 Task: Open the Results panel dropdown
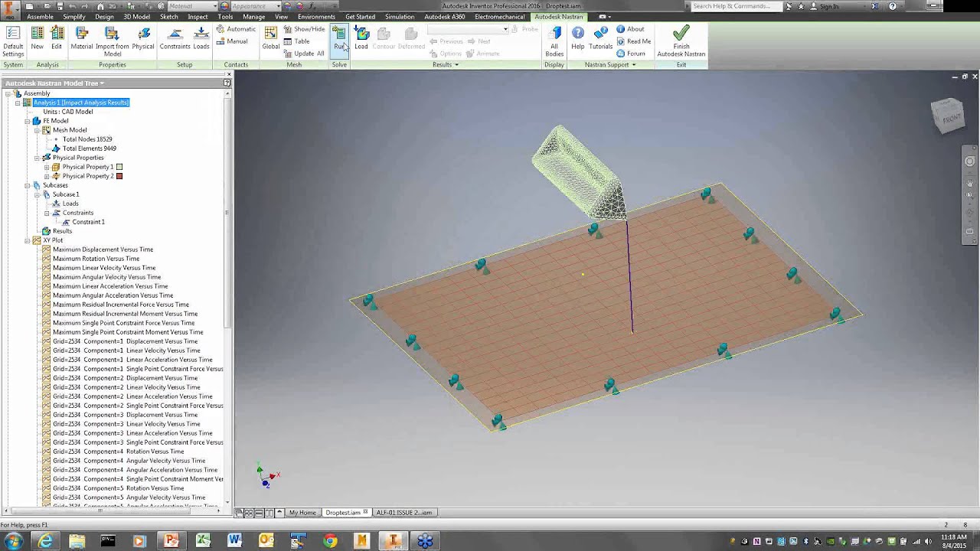(x=446, y=65)
